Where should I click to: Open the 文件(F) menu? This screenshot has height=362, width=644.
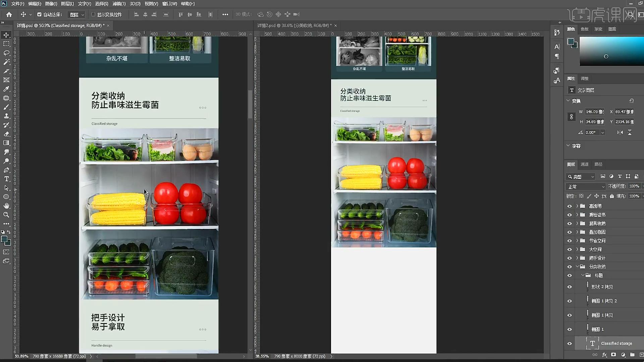click(x=18, y=4)
